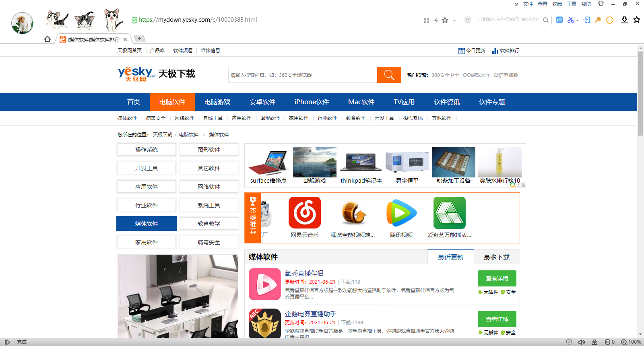Open the 查看 menu
Viewport: 644px width, 346px height.
coord(543,4)
